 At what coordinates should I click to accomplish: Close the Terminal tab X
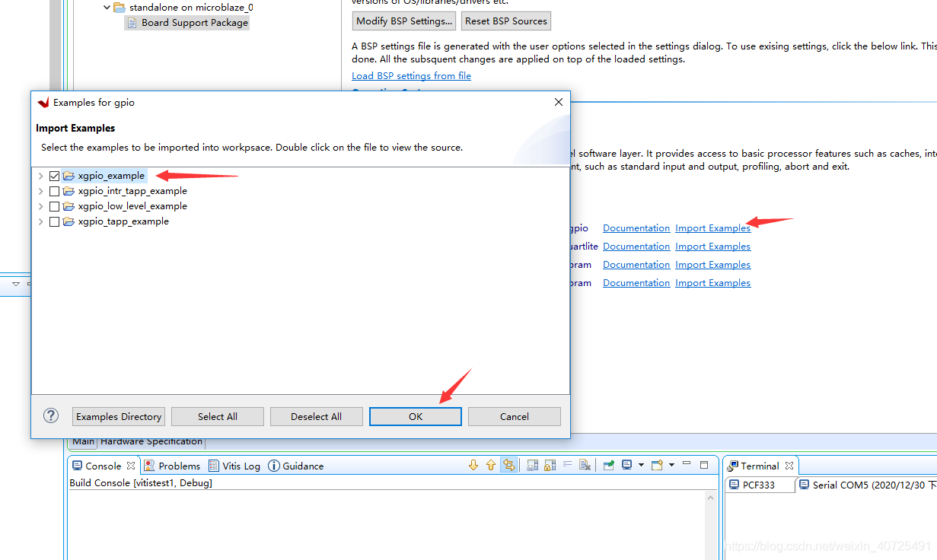[789, 466]
